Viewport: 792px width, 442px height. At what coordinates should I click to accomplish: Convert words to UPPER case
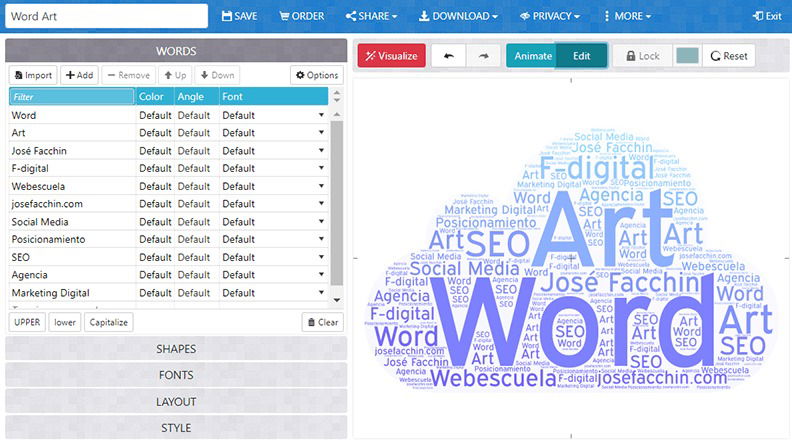(27, 322)
